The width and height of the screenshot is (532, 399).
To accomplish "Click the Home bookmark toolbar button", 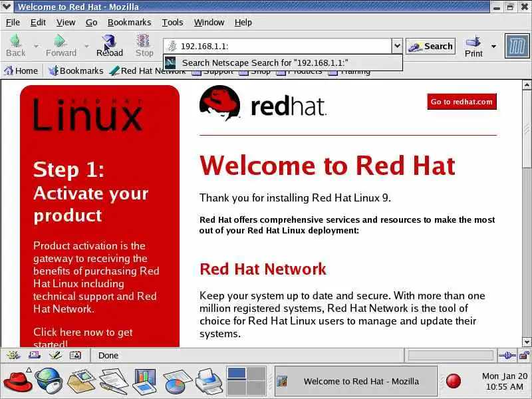I will point(21,71).
